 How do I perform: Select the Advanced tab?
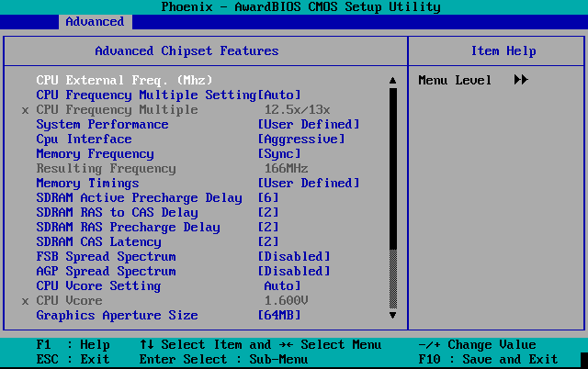pyautogui.click(x=95, y=22)
